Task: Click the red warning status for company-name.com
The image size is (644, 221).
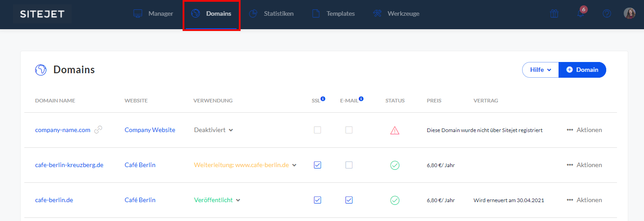Action: 395,130
